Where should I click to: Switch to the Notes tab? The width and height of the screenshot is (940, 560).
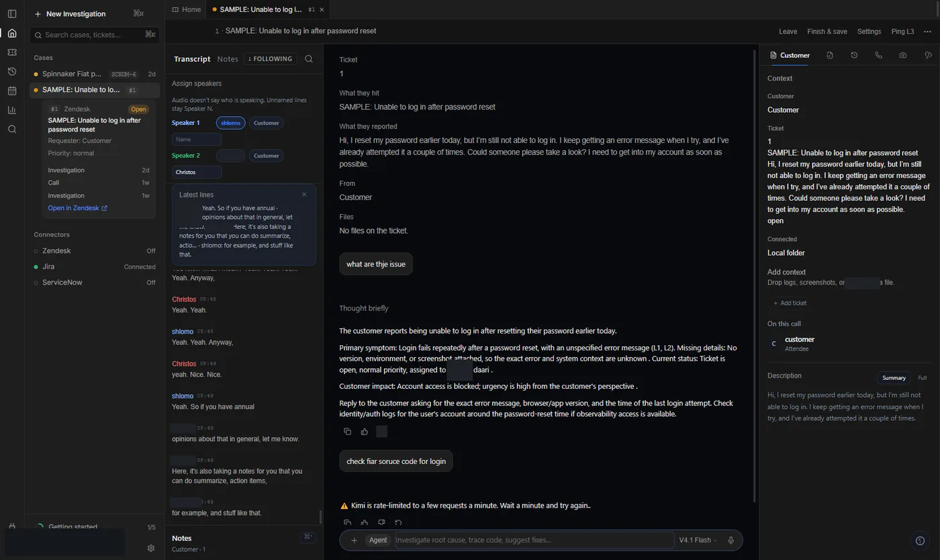pos(228,59)
